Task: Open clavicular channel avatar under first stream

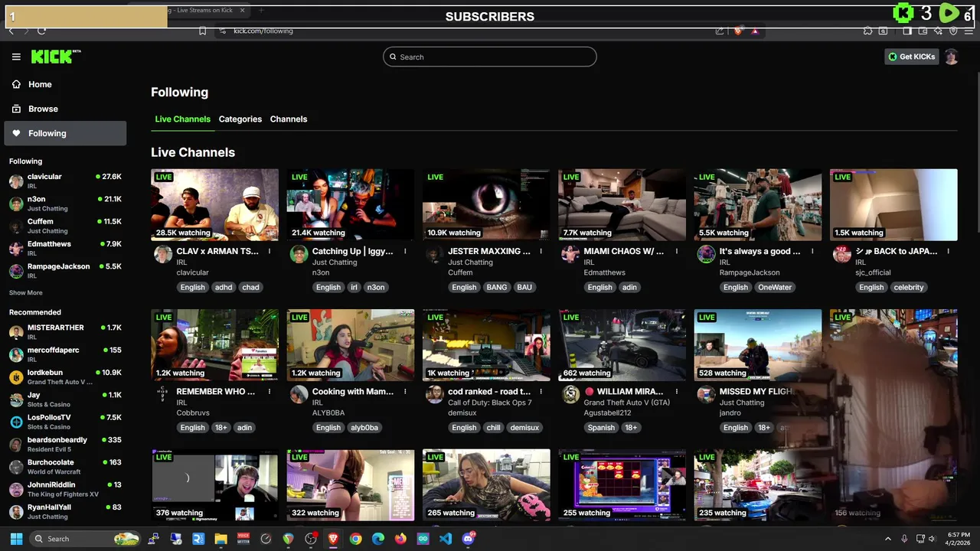Action: pos(163,255)
